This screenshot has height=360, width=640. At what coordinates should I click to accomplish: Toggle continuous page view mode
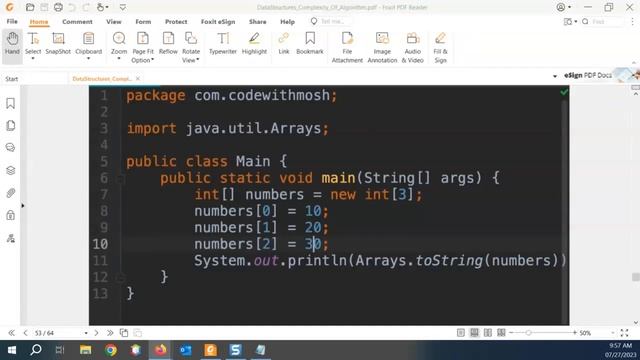474,333
